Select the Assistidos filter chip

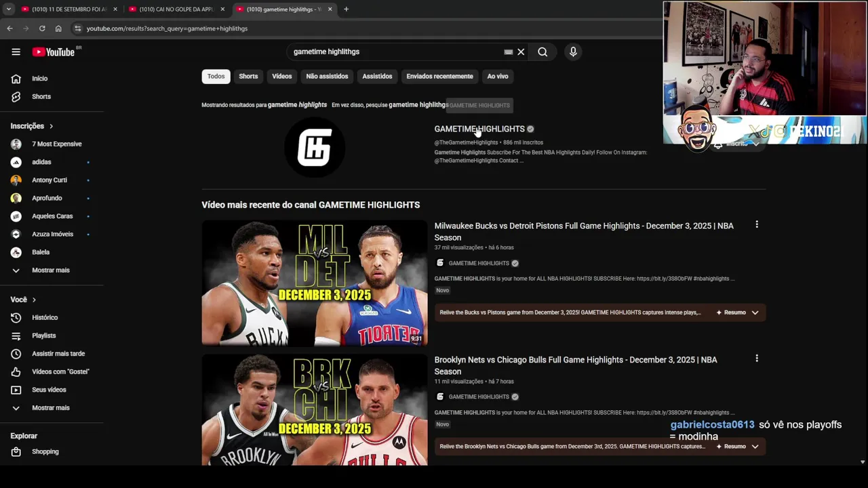[x=377, y=77]
